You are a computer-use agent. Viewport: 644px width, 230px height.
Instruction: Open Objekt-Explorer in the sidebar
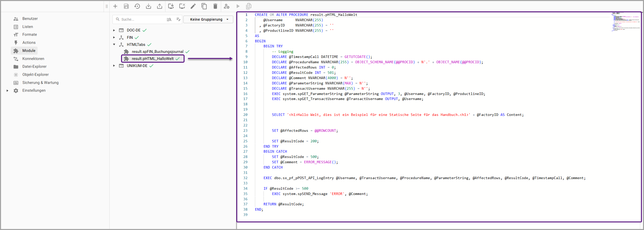(x=35, y=75)
